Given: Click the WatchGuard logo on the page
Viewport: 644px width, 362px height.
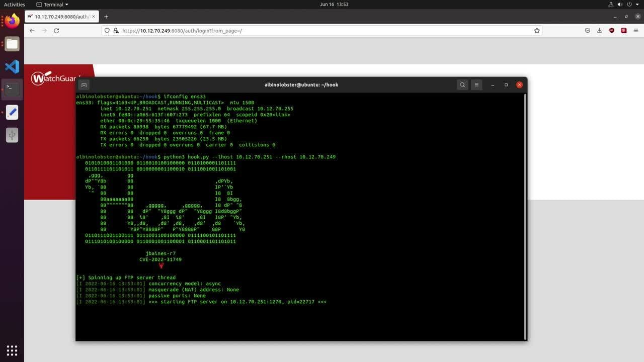Looking at the screenshot, I should click(56, 78).
